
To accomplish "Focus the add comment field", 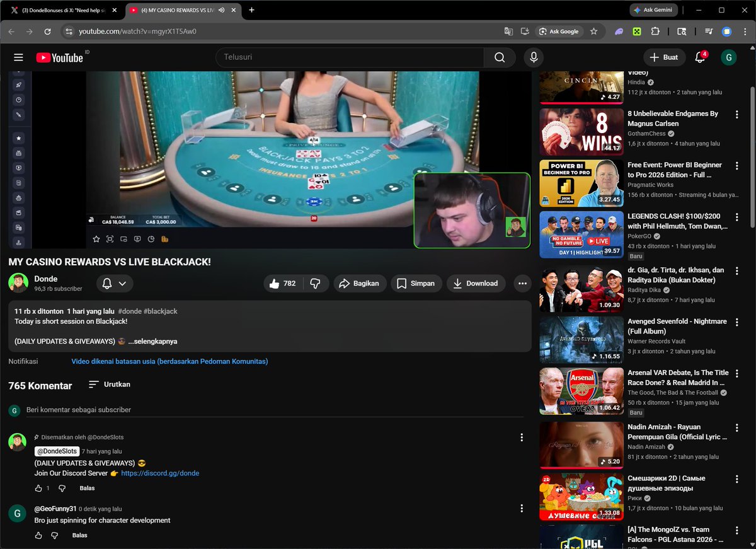I will click(x=275, y=410).
